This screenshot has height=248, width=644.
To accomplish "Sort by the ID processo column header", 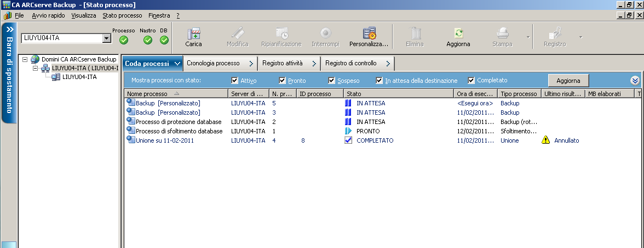I will (320, 94).
